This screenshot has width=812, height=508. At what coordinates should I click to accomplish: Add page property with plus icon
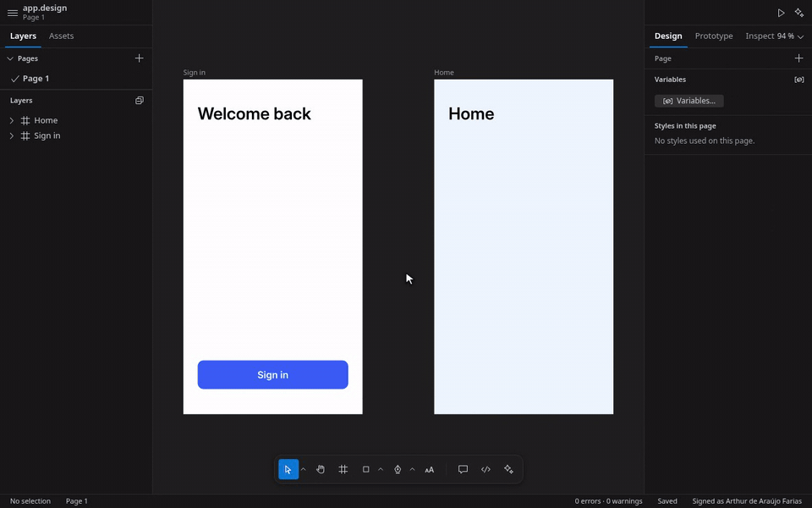tap(798, 58)
